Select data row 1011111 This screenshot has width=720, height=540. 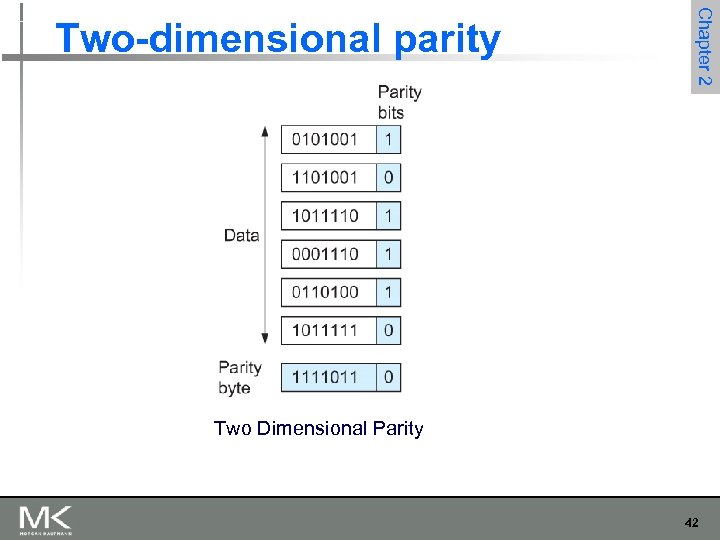coord(329,330)
